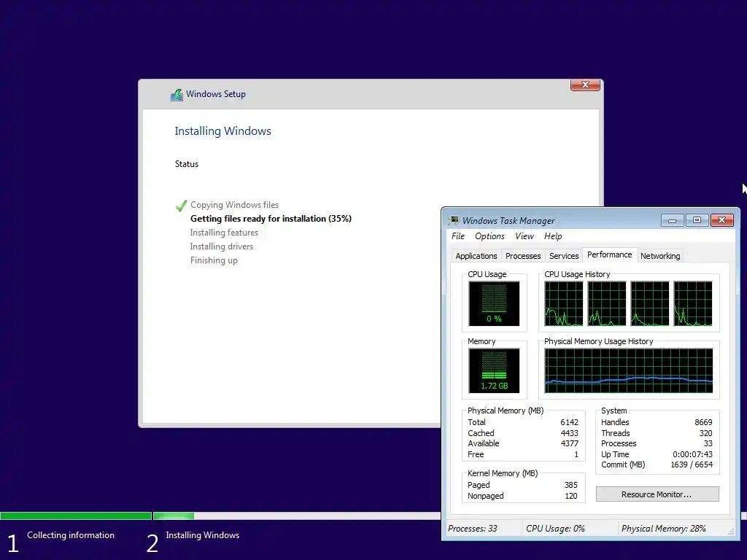Click the green checkmark beside Copying Windows files
The height and width of the screenshot is (560, 747).
tap(181, 205)
